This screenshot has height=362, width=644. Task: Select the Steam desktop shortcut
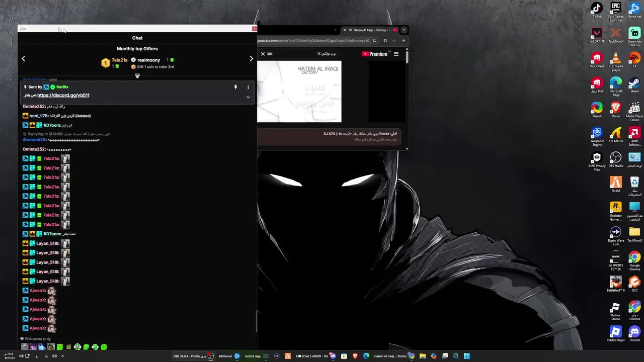pos(634,84)
